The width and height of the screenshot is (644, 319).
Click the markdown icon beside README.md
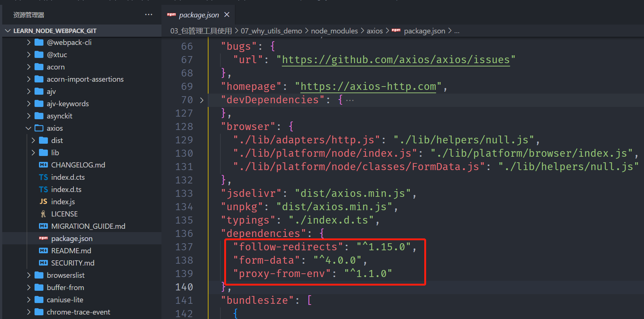43,251
